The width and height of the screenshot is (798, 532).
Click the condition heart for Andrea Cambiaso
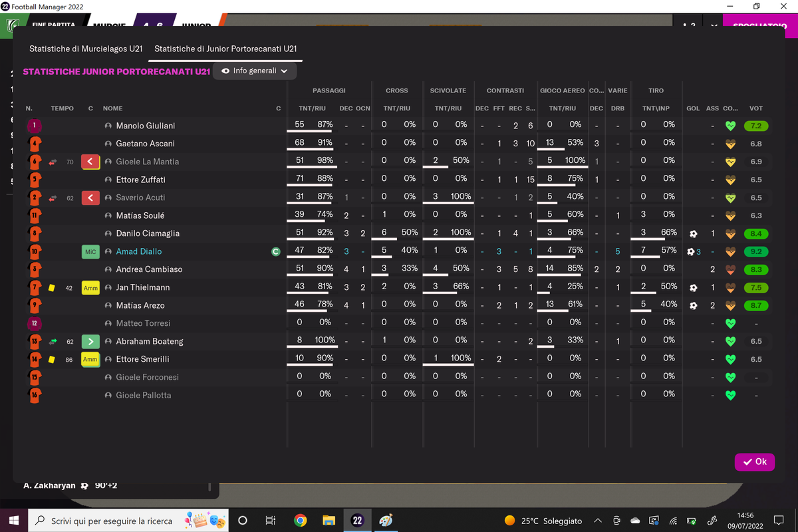click(730, 269)
